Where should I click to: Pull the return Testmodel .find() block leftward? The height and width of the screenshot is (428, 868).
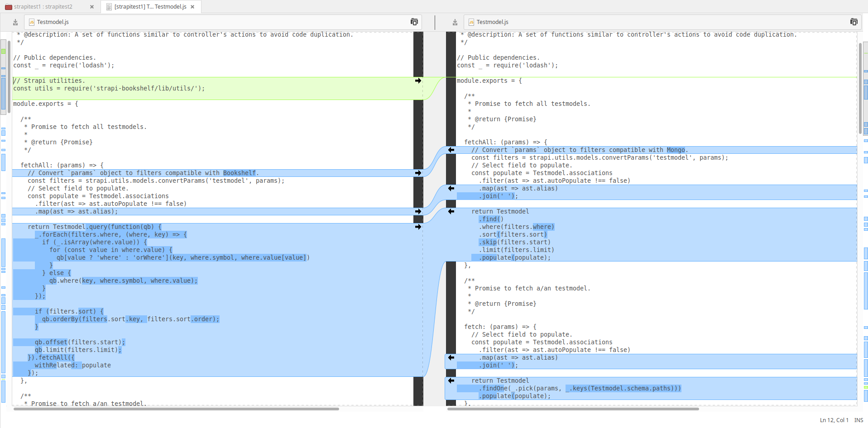(451, 211)
